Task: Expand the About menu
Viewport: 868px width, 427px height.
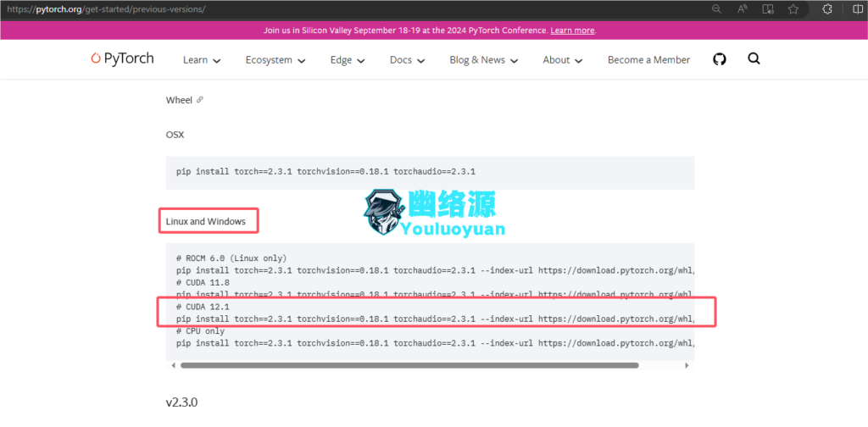Action: coord(563,60)
